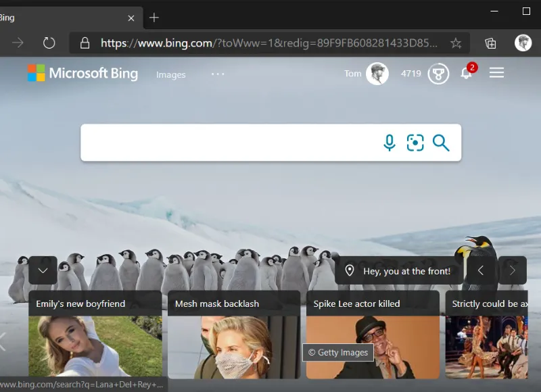The width and height of the screenshot is (541, 392).
Task: Collapse the news carousel with the down chevron
Action: tap(43, 270)
